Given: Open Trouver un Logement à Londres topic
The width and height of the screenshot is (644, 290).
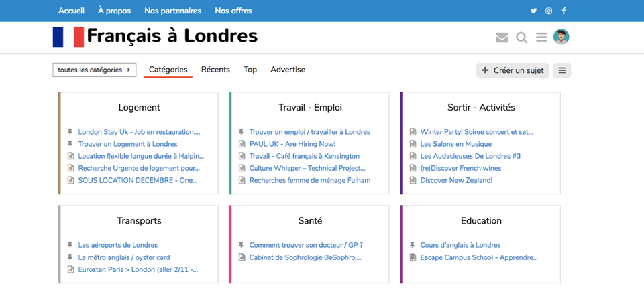Looking at the screenshot, I should pyautogui.click(x=127, y=144).
